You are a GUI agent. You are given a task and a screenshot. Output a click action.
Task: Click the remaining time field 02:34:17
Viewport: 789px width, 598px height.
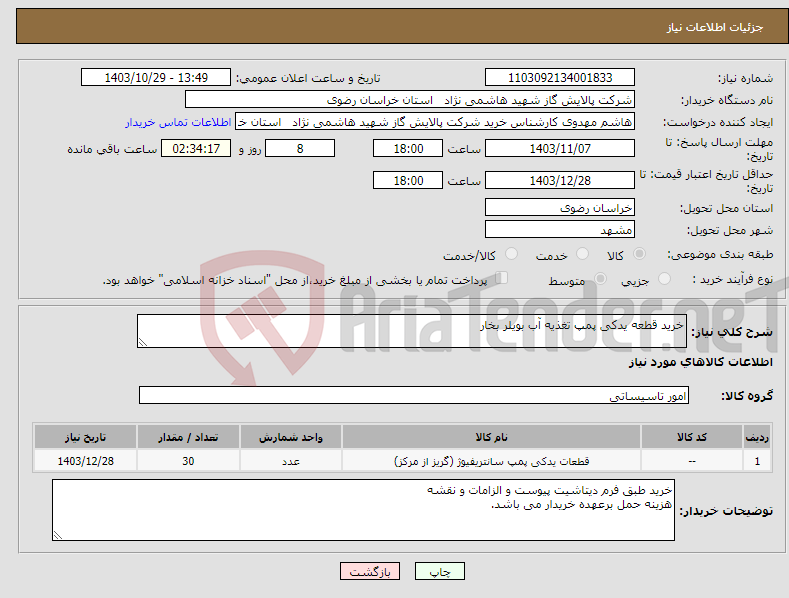[x=196, y=148]
